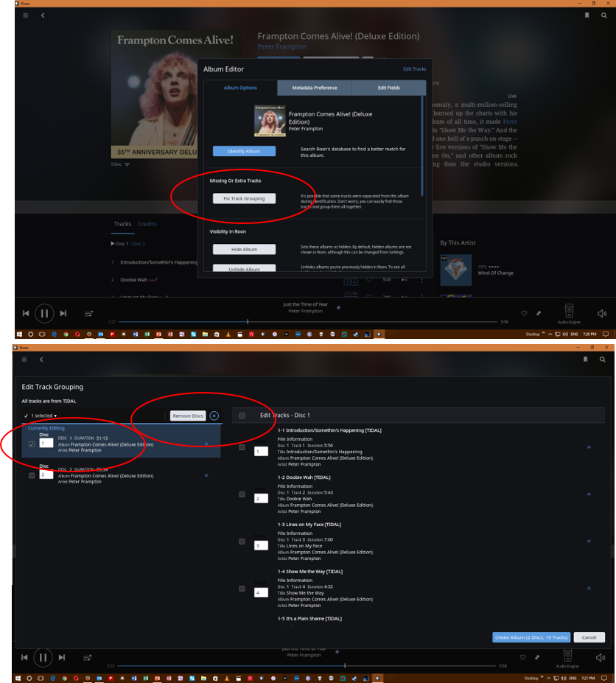Click the Remove Discs button
This screenshot has width=616, height=683.
click(x=188, y=416)
